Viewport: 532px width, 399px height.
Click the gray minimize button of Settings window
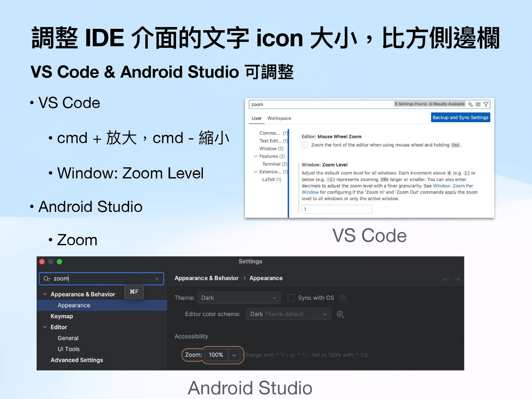[51, 262]
